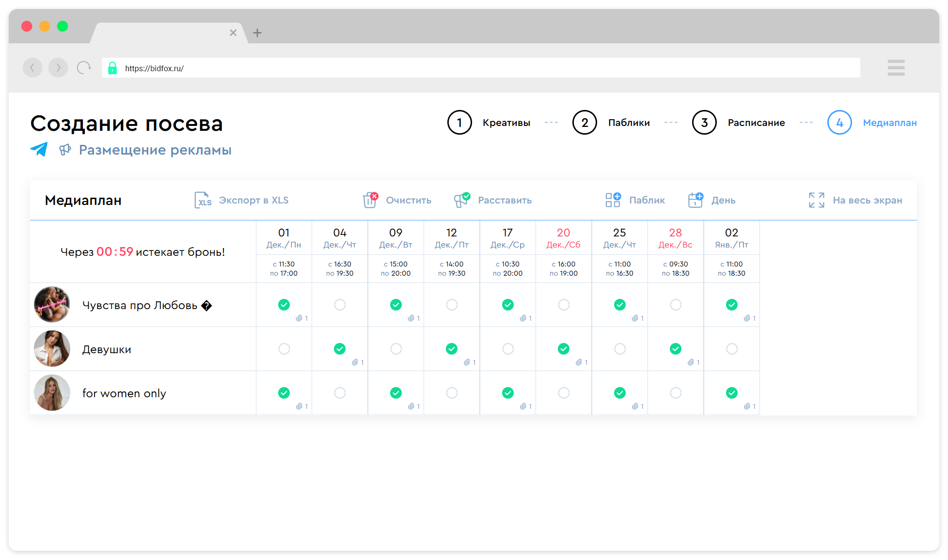Click the browser address bar

point(480,68)
